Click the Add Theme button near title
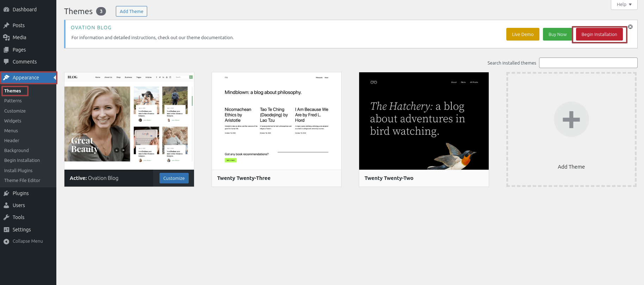Image resolution: width=644 pixels, height=285 pixels. tap(131, 11)
